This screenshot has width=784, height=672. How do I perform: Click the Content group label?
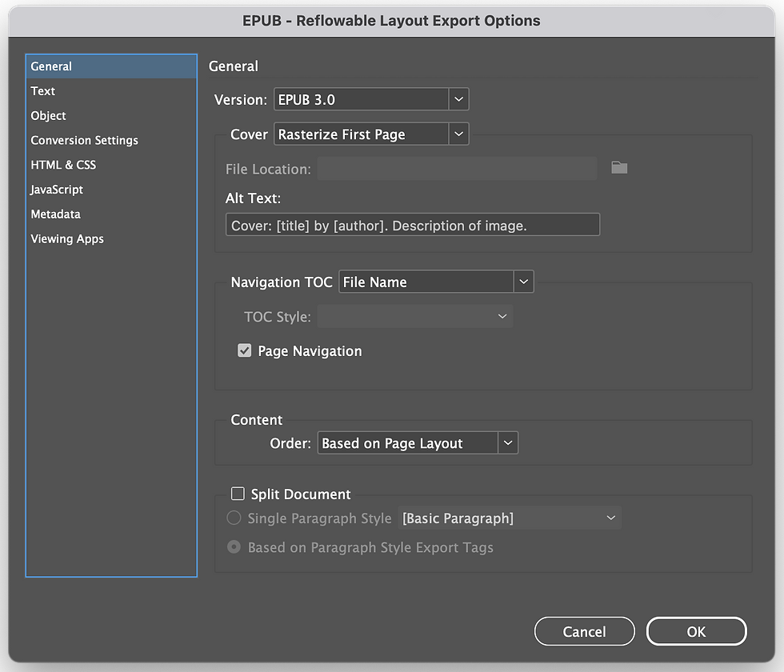coord(257,420)
